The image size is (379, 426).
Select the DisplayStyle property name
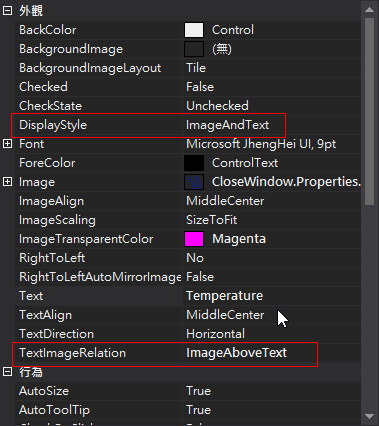click(53, 125)
